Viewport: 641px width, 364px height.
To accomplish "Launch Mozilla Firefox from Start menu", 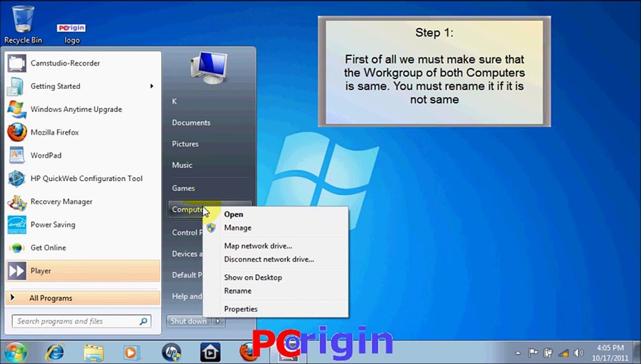I will point(83,132).
